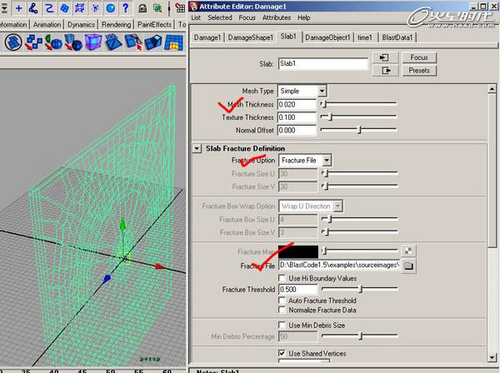Click the Fracture Threshold value field
The image size is (500, 373).
[x=297, y=289]
